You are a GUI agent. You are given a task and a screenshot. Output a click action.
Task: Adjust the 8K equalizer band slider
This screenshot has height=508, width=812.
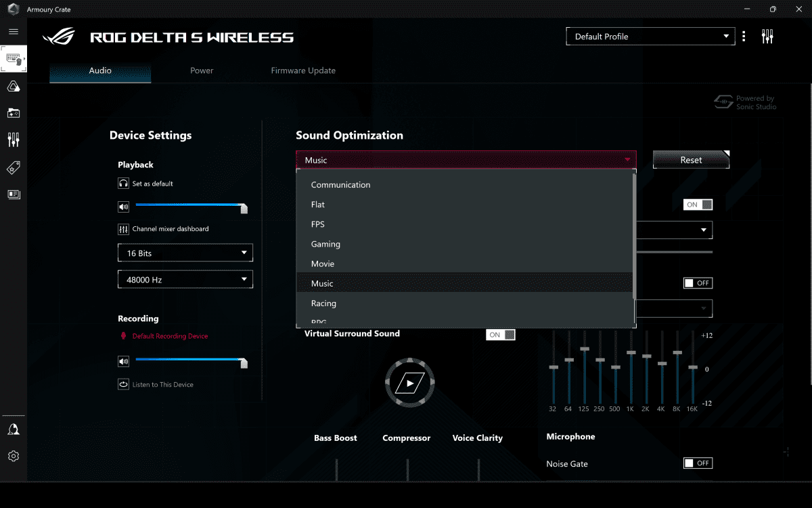click(x=677, y=353)
